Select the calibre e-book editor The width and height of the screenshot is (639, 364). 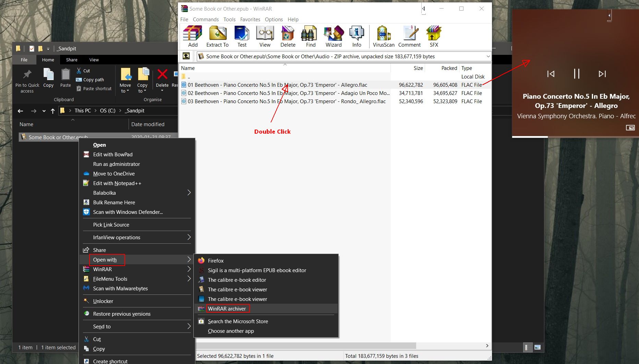(266, 280)
